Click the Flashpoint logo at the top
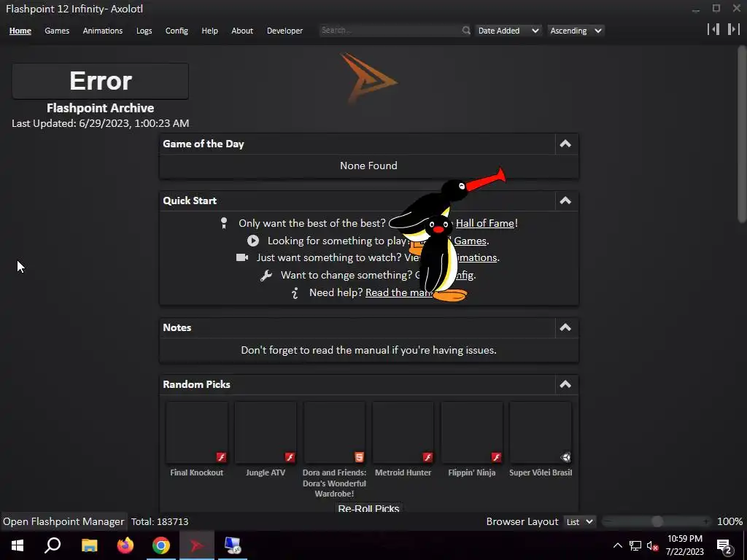747x560 pixels. (368, 79)
